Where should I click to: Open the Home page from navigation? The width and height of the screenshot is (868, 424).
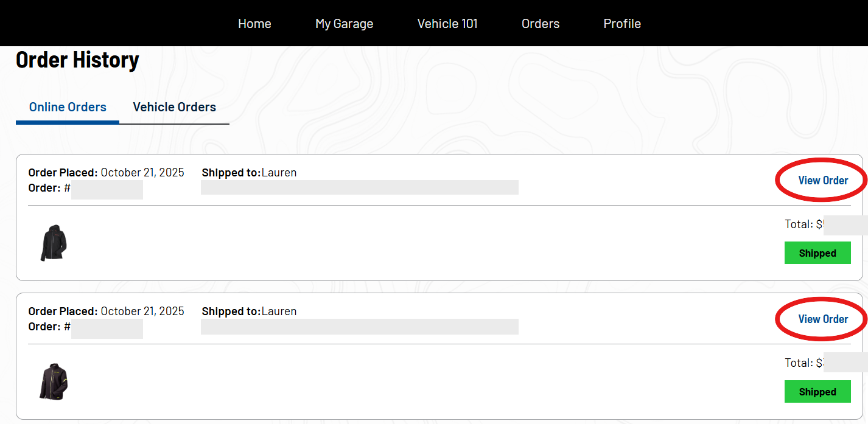click(254, 24)
